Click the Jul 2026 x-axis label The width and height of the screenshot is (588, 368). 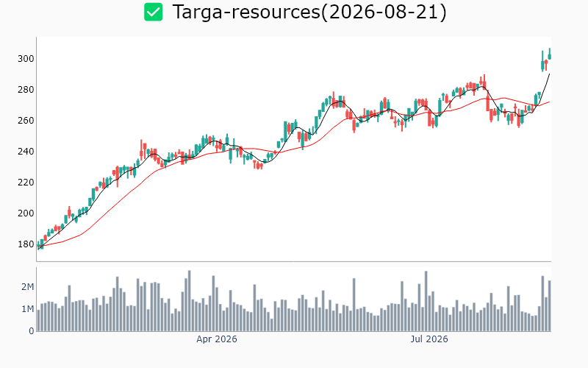click(x=429, y=339)
